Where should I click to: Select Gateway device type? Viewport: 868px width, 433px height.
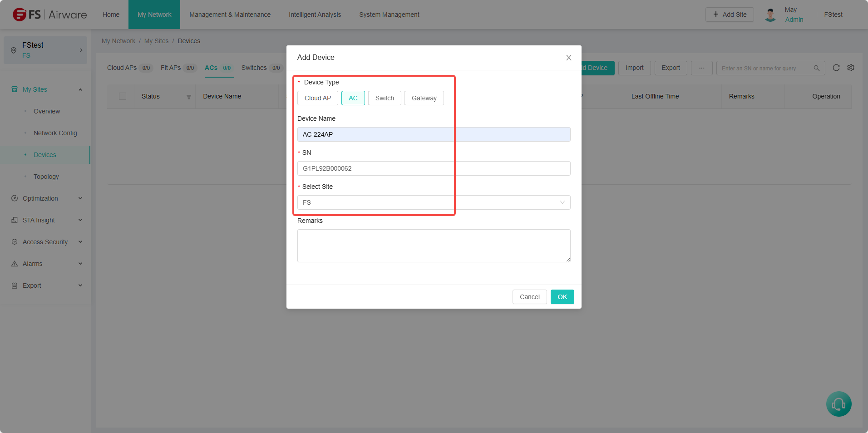pyautogui.click(x=424, y=98)
